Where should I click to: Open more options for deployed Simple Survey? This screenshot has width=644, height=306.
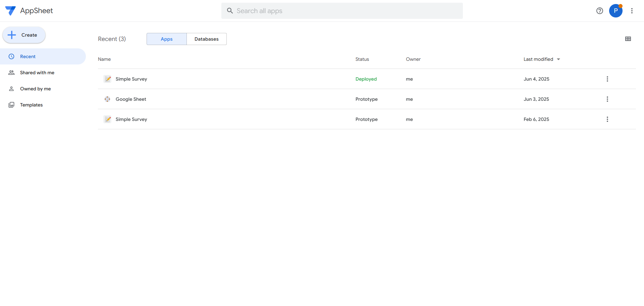(607, 79)
